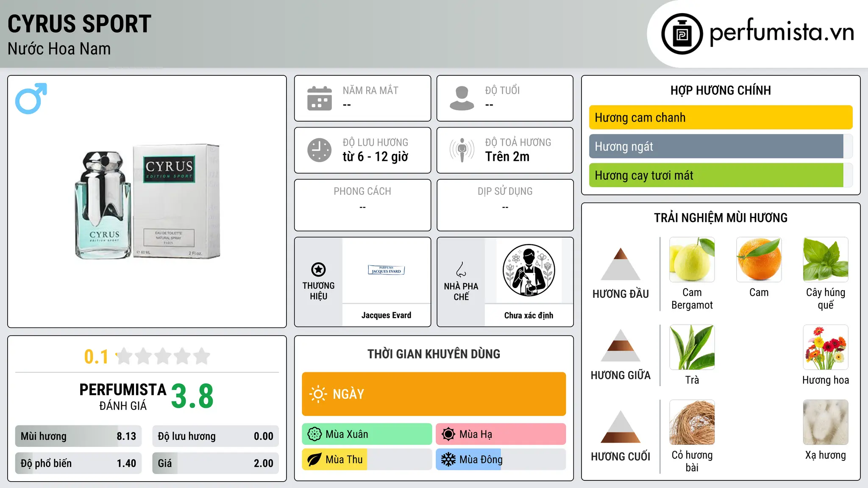
Task: Click the CYRUS SPORT title
Action: tap(80, 24)
